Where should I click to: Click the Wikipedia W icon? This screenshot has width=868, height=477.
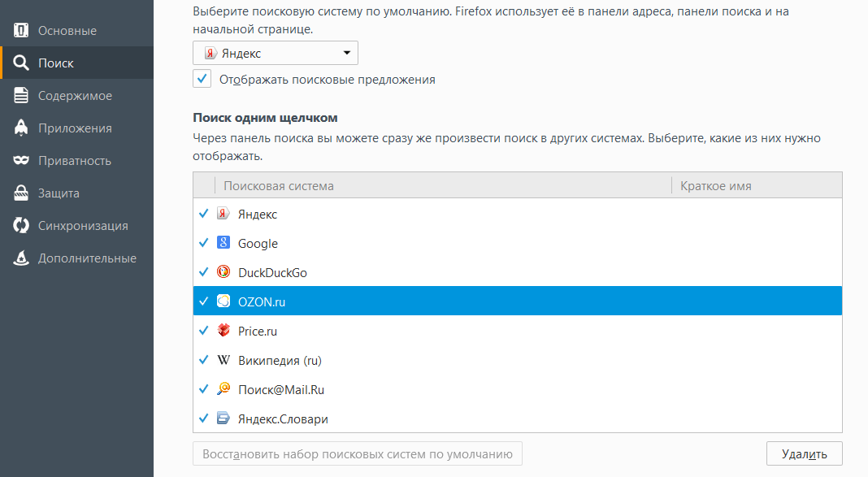click(224, 360)
